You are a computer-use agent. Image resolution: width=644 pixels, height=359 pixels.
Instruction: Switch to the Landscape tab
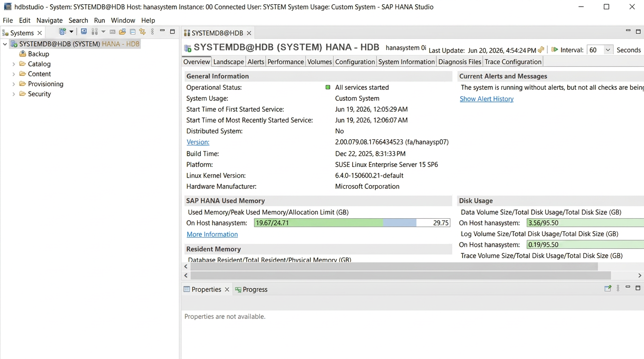point(228,62)
